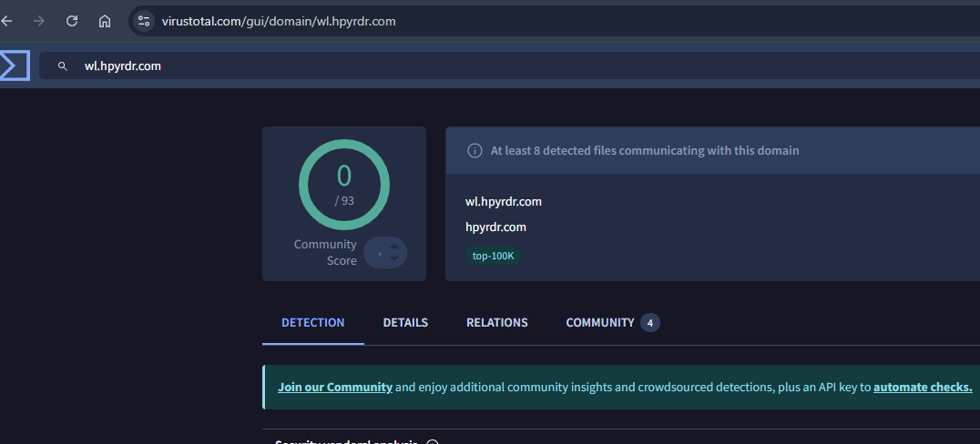This screenshot has width=980, height=444.
Task: Reload the page with the refresh icon
Action: click(x=72, y=21)
